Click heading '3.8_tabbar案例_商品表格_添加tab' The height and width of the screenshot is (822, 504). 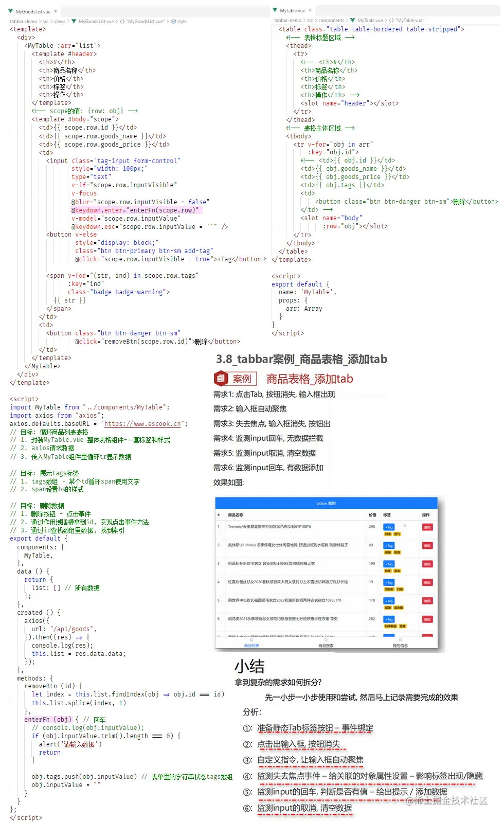pyautogui.click(x=301, y=359)
